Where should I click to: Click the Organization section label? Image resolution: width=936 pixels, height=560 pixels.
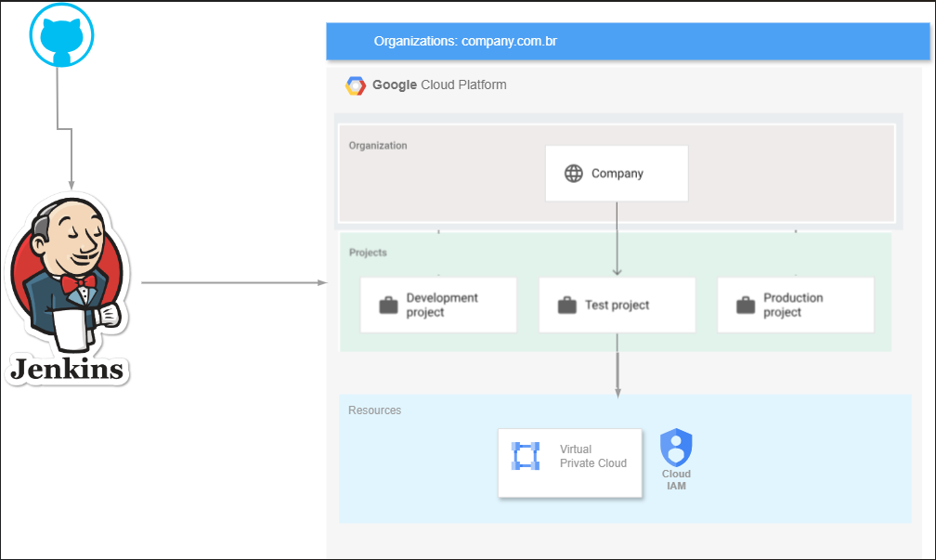coord(378,146)
